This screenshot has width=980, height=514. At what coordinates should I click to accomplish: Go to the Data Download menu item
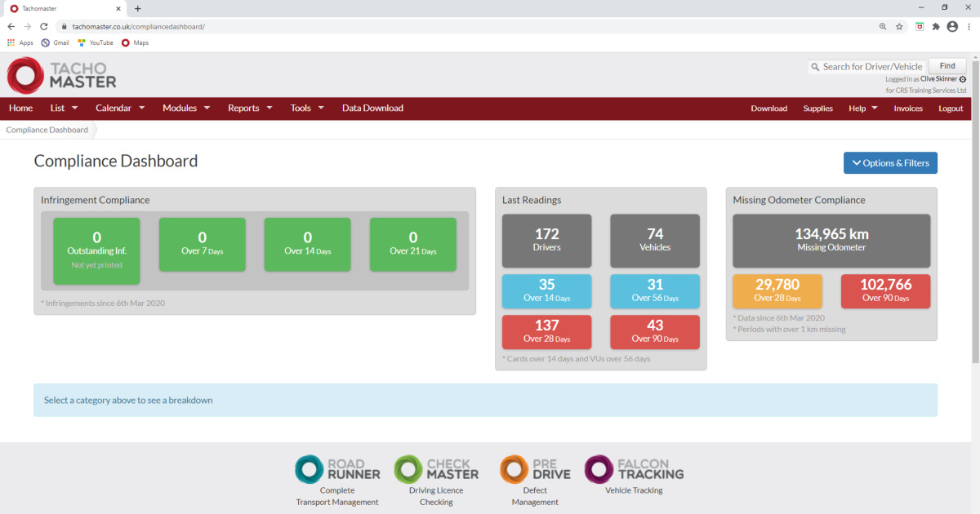(372, 108)
